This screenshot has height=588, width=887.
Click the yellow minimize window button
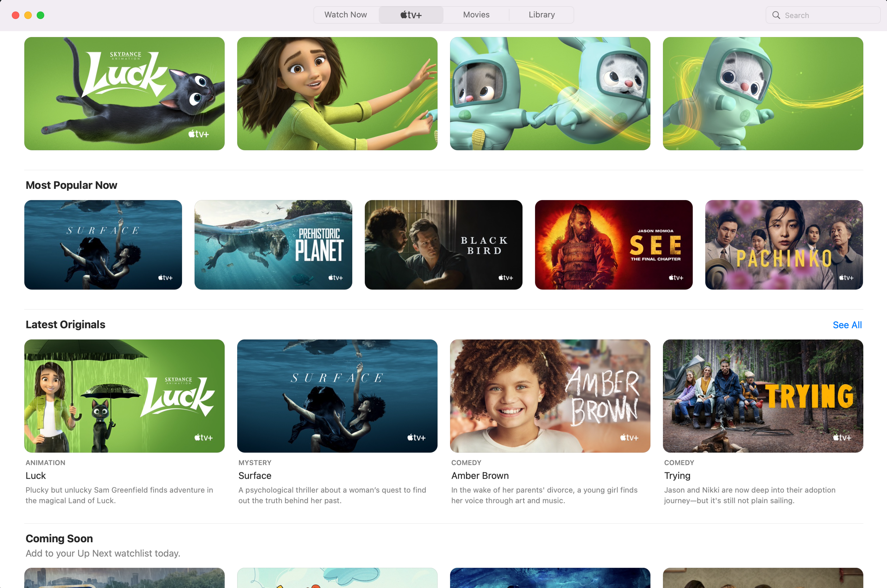[x=28, y=15]
